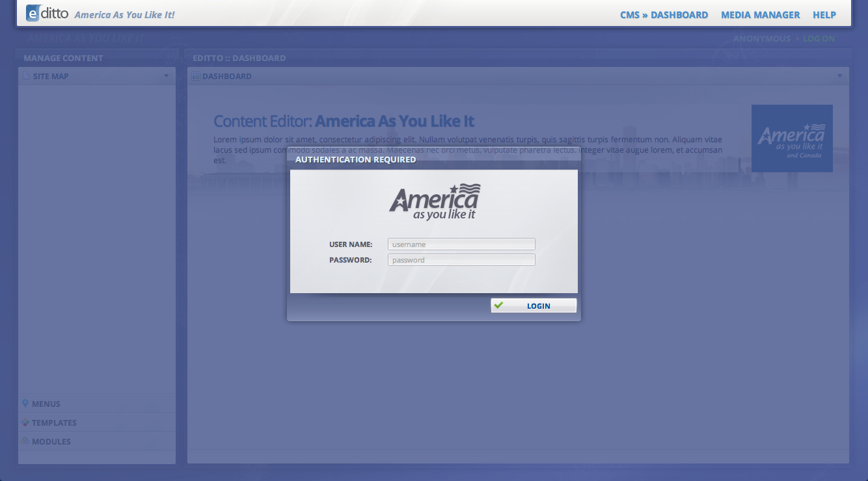Collapse the Site Map panel arrow

coord(167,76)
